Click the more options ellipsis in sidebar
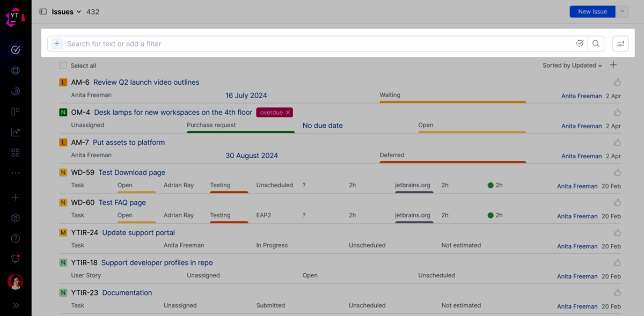The image size is (644, 316). [15, 173]
